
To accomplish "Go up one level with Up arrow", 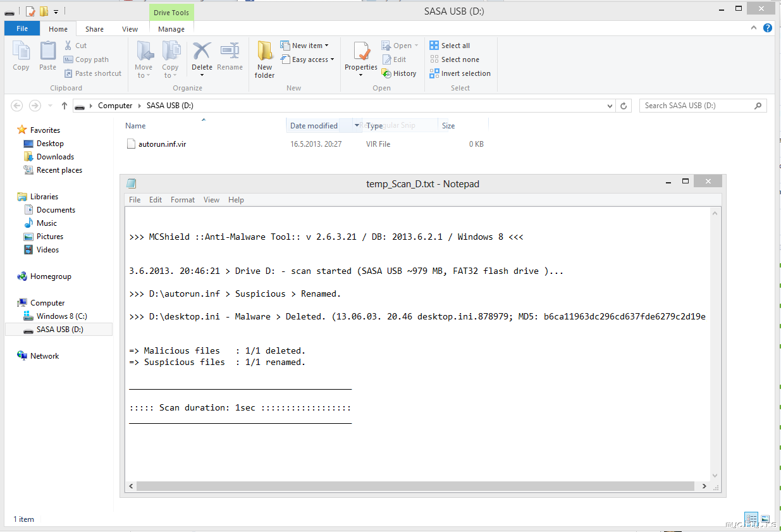I will pyautogui.click(x=65, y=106).
